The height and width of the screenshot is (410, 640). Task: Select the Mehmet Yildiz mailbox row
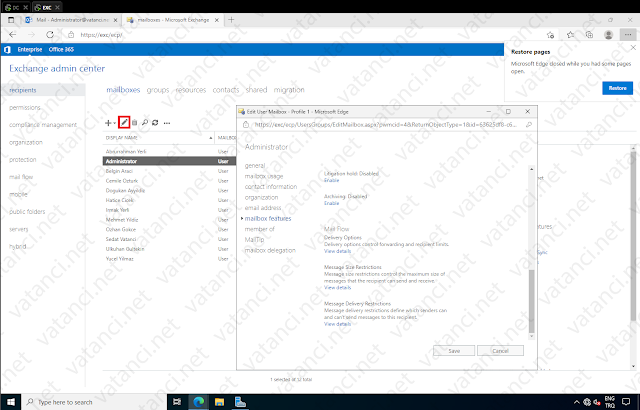point(169,219)
